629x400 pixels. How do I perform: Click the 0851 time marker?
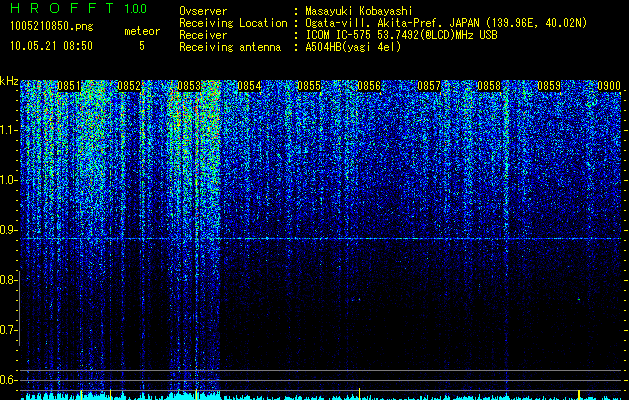pos(69,86)
